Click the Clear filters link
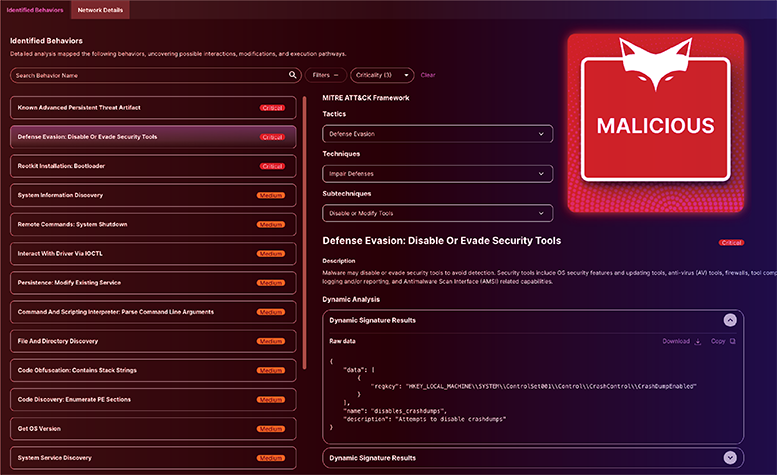This screenshot has height=475, width=777. pyautogui.click(x=428, y=75)
